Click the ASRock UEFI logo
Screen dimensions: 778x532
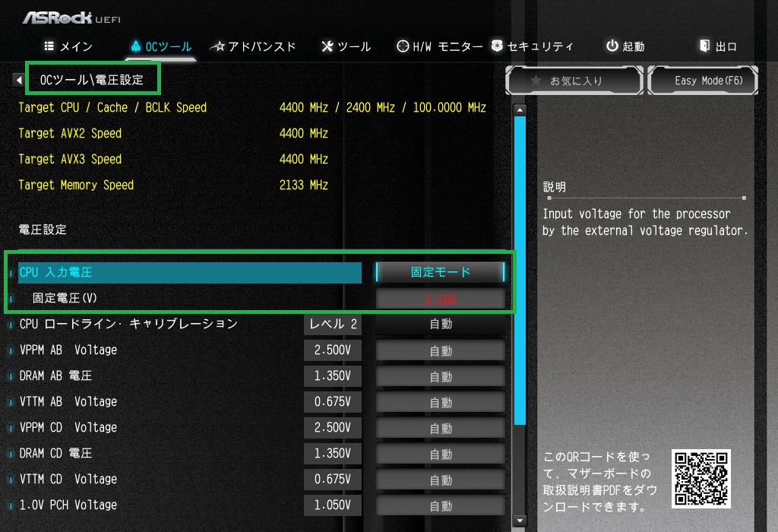(71, 18)
